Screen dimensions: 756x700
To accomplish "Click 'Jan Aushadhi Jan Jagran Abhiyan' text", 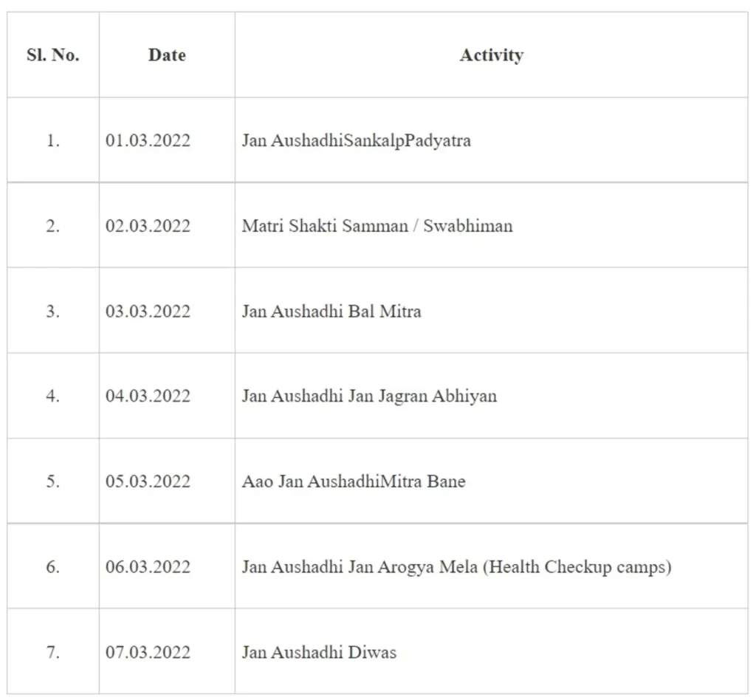I will click(x=369, y=397).
